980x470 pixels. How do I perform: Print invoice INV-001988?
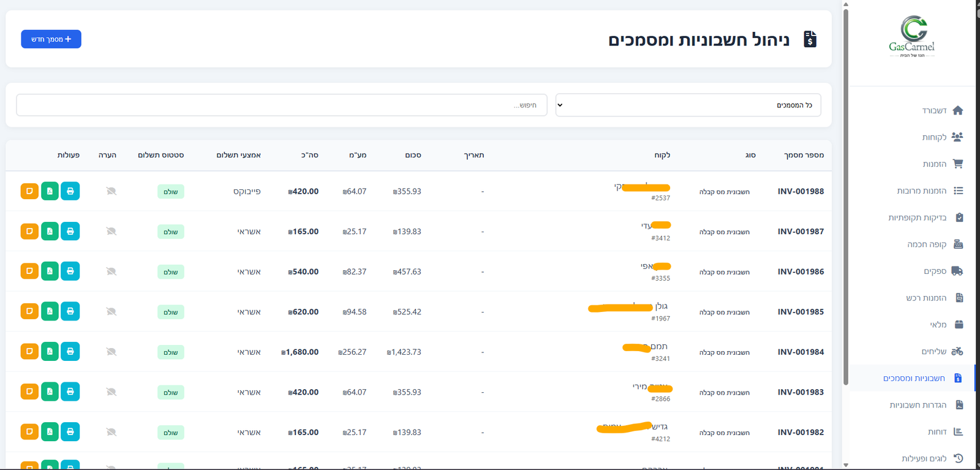70,191
